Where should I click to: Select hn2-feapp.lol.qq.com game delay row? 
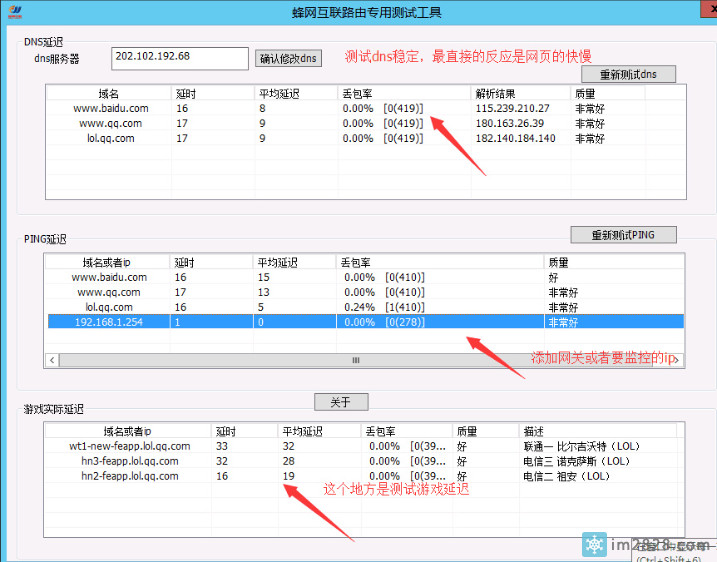(123, 476)
